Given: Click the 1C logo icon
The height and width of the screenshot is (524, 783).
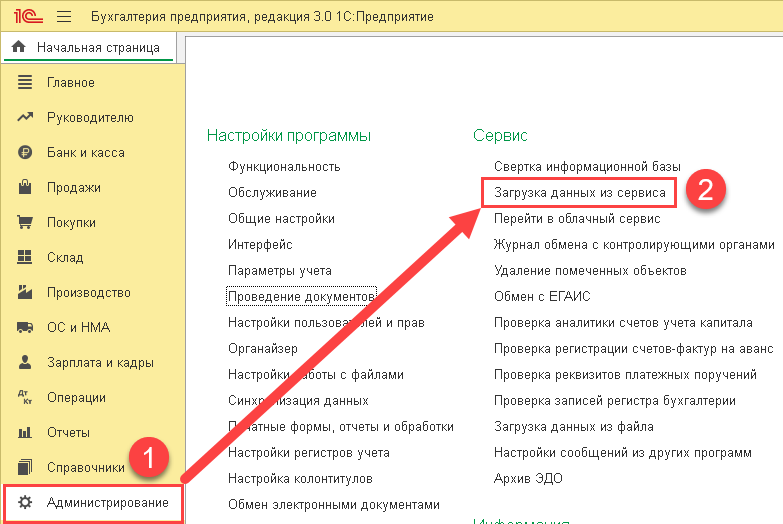Looking at the screenshot, I should [x=28, y=16].
